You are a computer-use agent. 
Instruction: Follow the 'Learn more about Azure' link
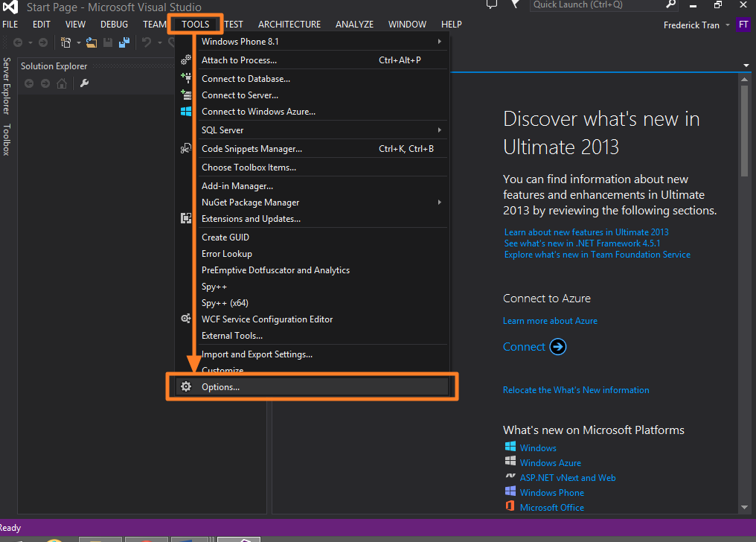click(x=550, y=321)
